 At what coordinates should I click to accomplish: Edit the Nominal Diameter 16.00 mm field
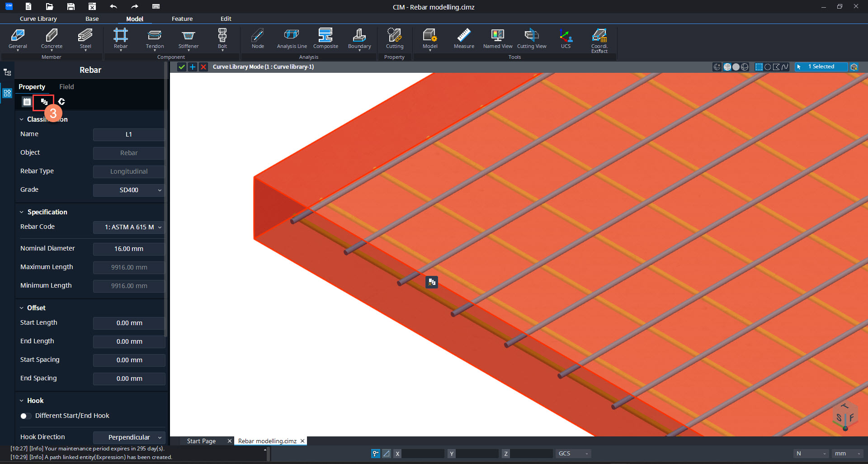tap(129, 249)
